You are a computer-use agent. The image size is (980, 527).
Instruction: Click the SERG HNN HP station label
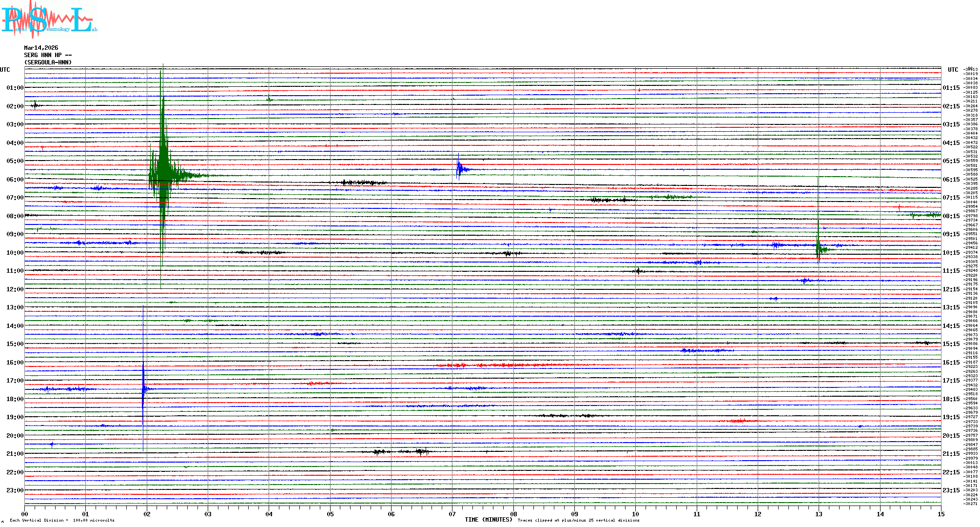pyautogui.click(x=48, y=55)
